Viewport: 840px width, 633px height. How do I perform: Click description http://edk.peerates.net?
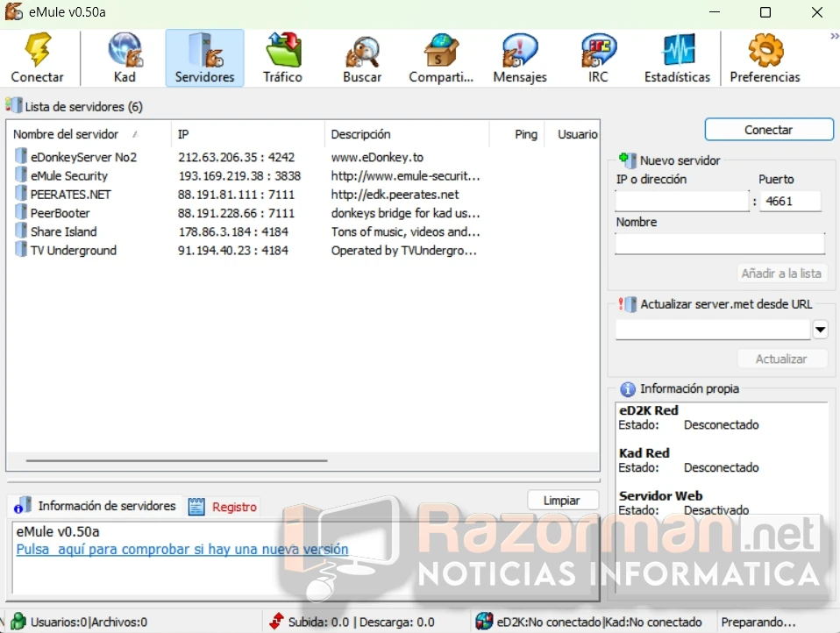(x=395, y=195)
